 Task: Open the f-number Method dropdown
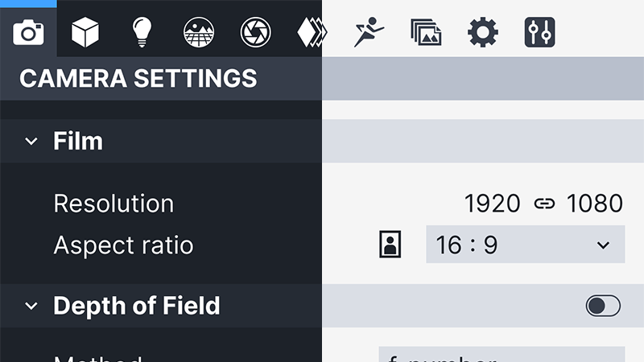502,356
